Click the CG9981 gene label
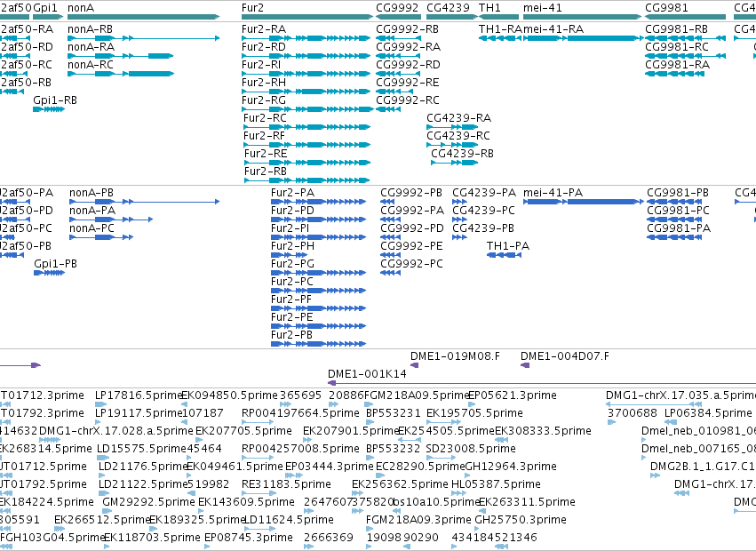 pos(667,8)
